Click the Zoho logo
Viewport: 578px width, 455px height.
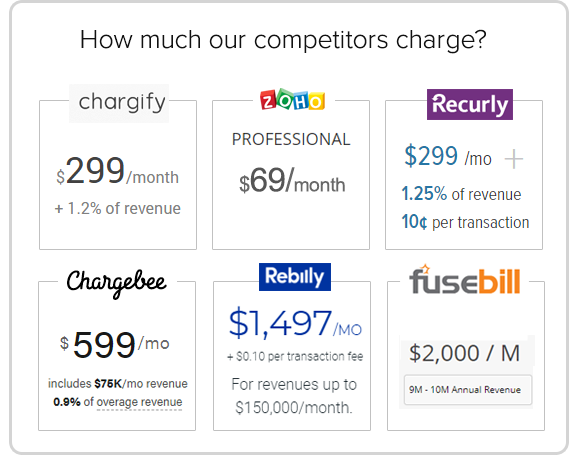coord(292,100)
